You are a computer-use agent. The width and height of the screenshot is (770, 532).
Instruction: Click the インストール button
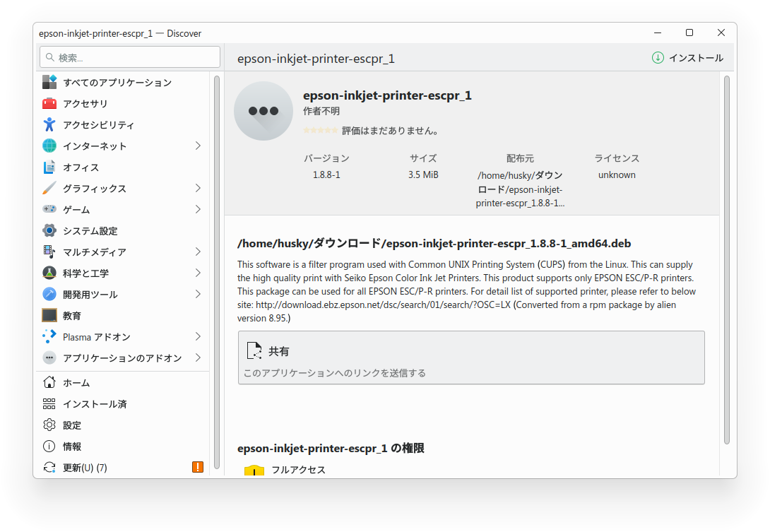[x=687, y=58]
